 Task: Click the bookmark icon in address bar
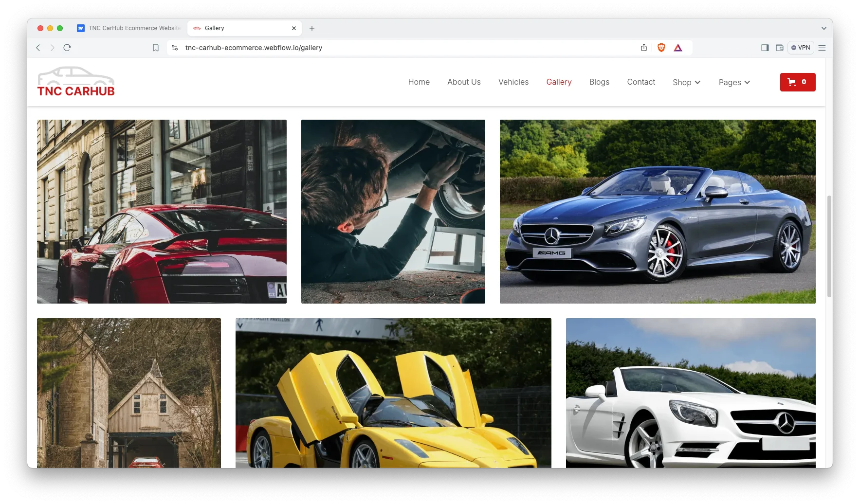155,47
